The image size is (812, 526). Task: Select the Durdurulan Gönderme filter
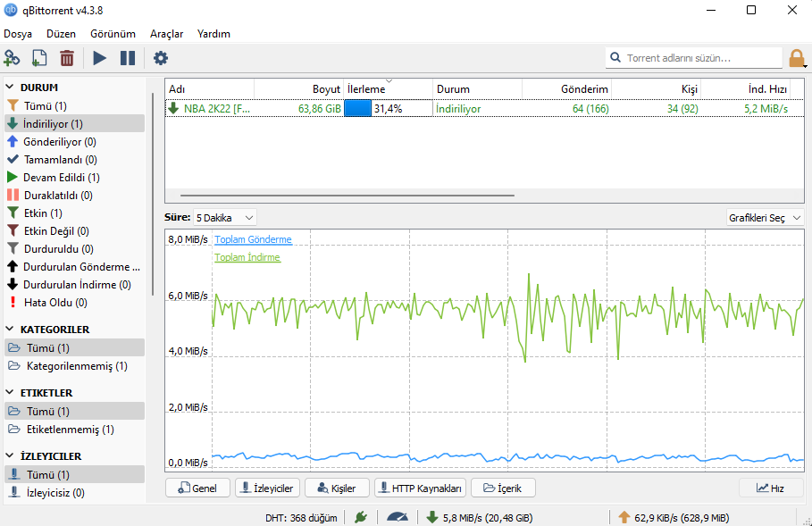point(74,267)
